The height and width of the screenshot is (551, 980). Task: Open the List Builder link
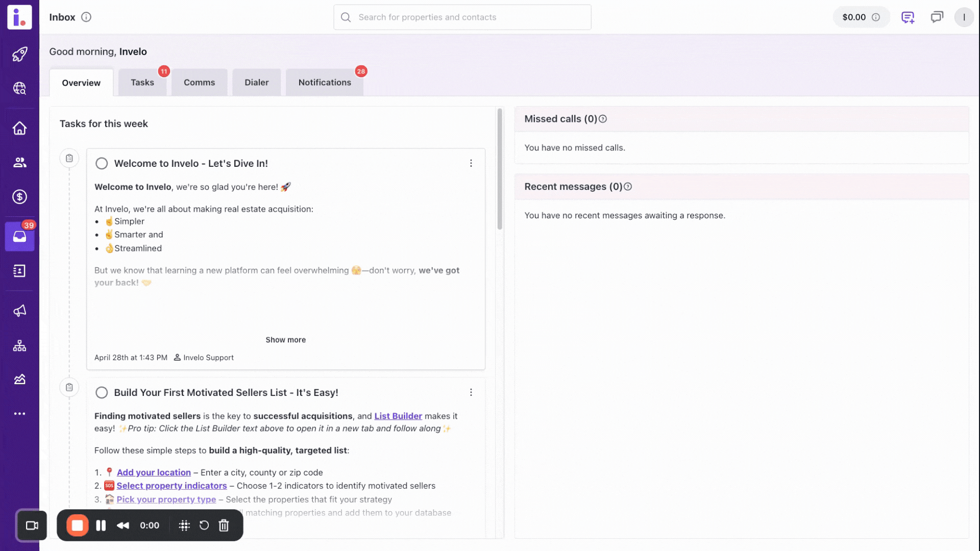(398, 416)
